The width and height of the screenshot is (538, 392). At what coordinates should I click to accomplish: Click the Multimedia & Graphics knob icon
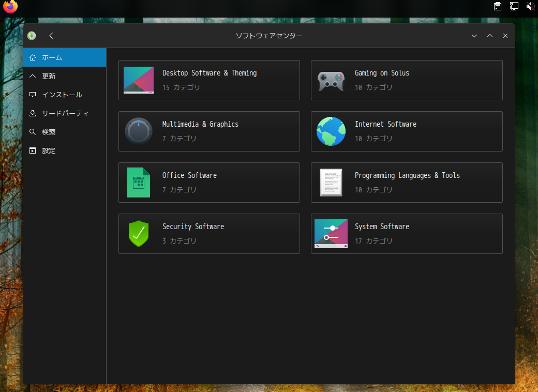click(x=138, y=131)
